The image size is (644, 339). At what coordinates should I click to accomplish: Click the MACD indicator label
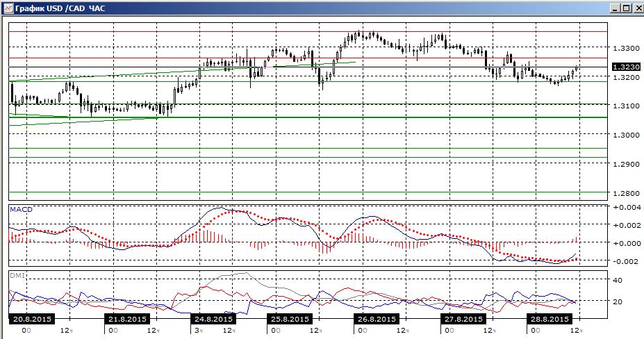21,210
